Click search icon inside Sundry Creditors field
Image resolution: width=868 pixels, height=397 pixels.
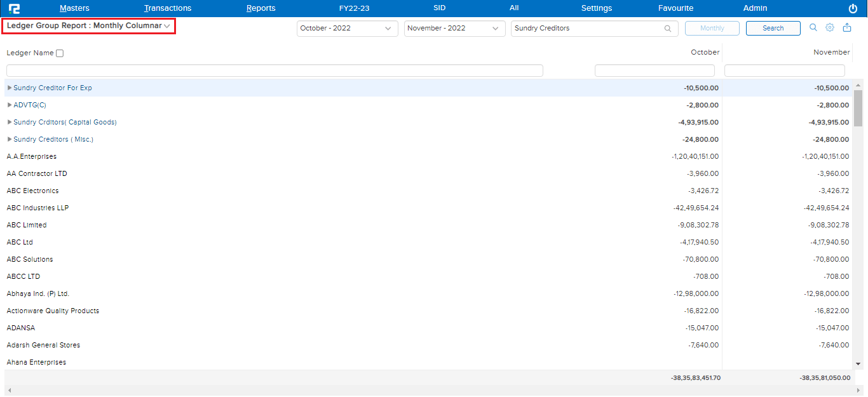click(668, 29)
